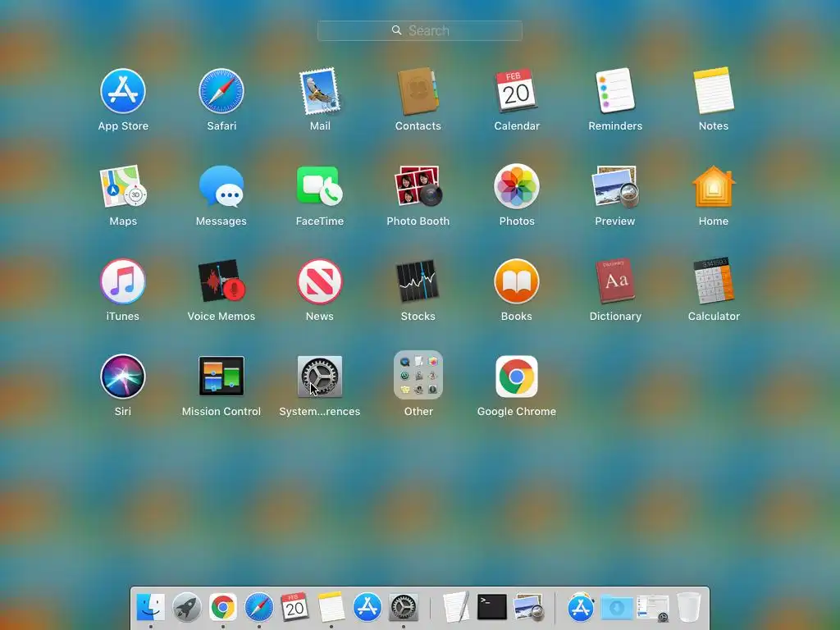Screen dimensions: 840x630
Task: Open the Calculator app
Action: (x=714, y=282)
